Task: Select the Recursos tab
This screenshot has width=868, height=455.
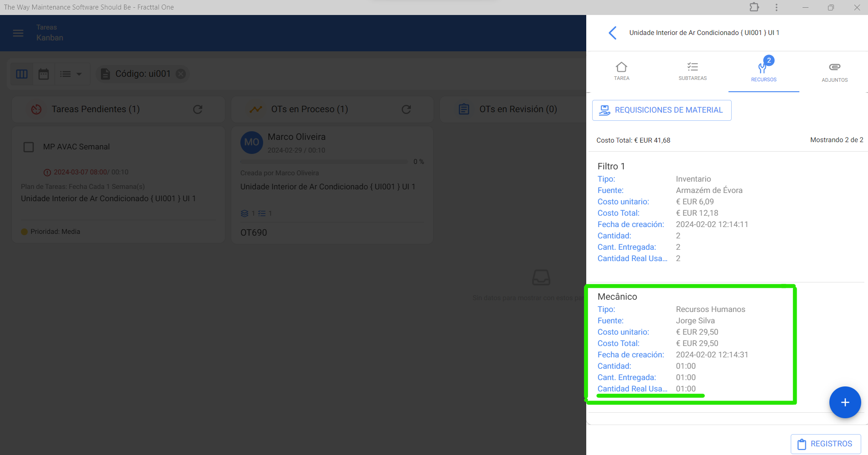Action: pyautogui.click(x=763, y=71)
